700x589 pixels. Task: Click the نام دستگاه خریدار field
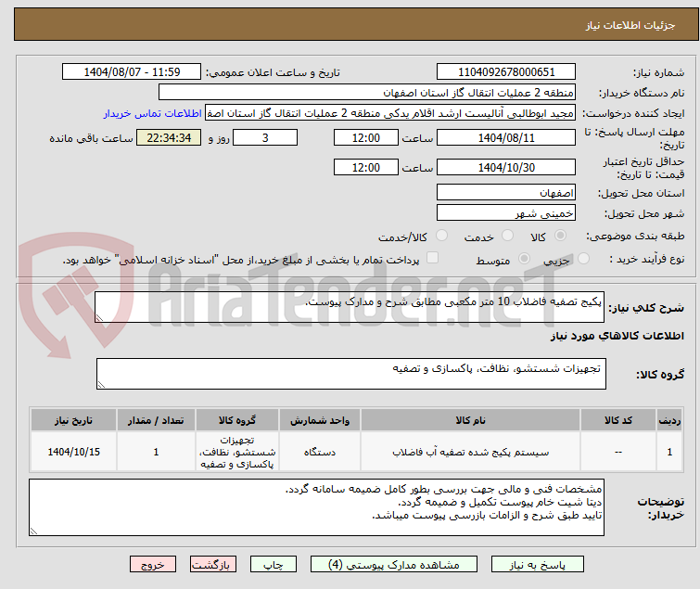pos(367,93)
